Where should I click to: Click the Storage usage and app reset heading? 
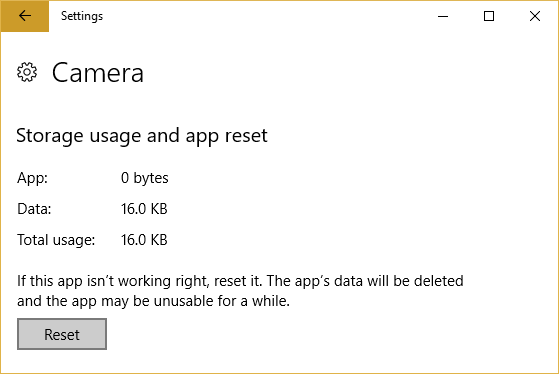pyautogui.click(x=142, y=136)
